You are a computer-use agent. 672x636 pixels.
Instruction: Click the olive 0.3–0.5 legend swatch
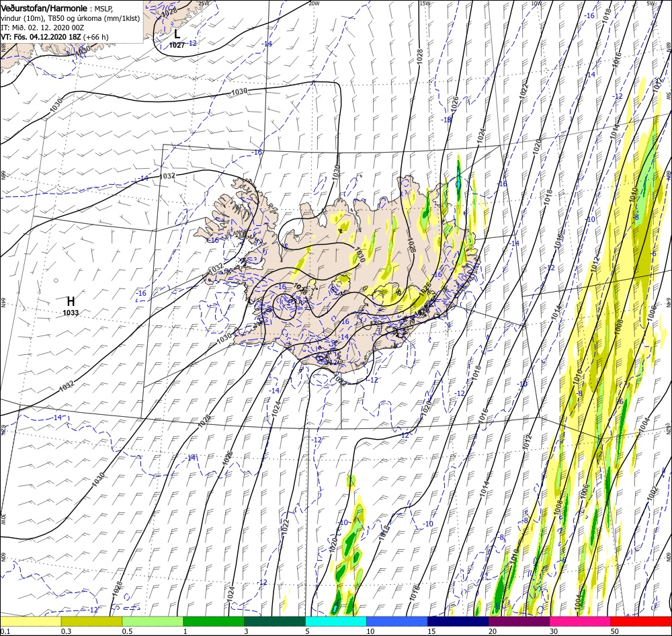click(x=91, y=621)
